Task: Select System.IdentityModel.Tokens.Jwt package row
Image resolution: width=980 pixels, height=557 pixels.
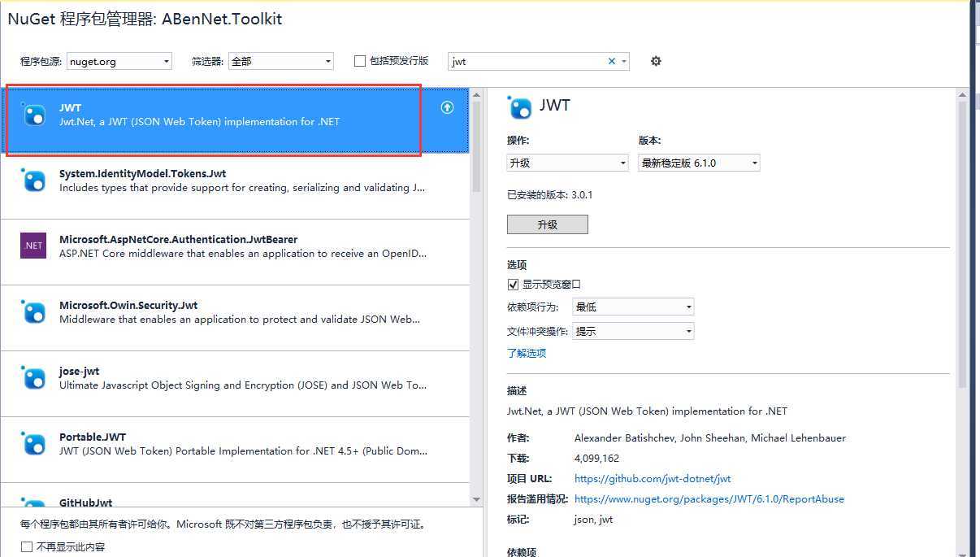Action: click(235, 186)
